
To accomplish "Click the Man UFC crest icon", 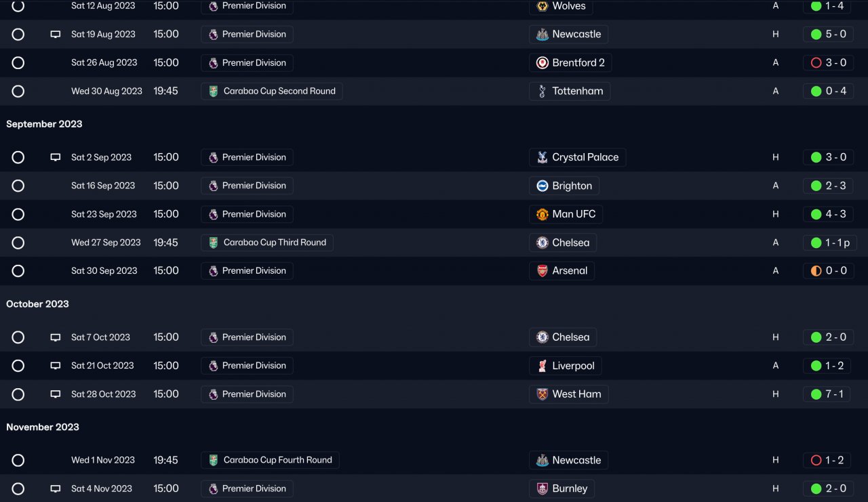I will coord(542,214).
